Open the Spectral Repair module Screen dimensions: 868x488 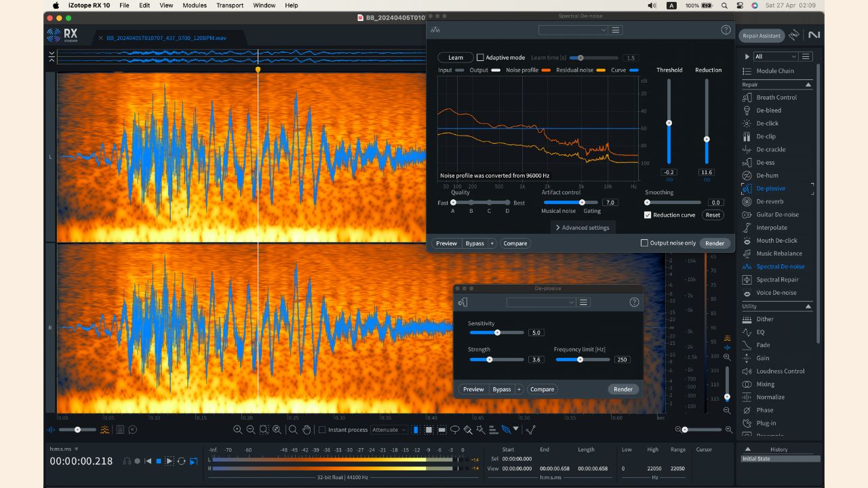pyautogui.click(x=777, y=279)
